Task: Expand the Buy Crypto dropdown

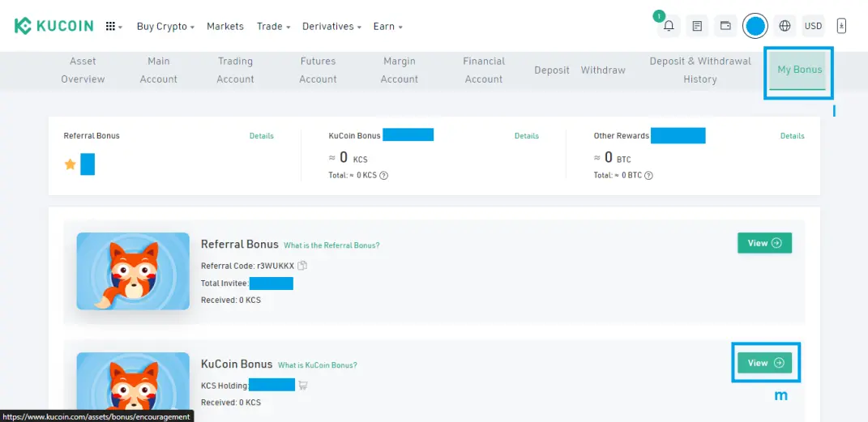Action: point(165,26)
